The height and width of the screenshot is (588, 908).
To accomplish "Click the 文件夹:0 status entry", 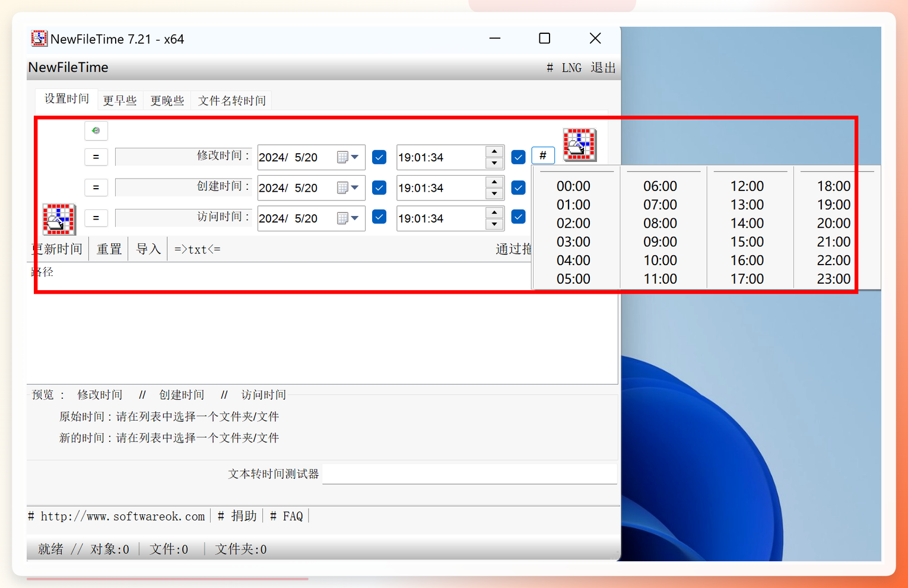I will tap(240, 549).
